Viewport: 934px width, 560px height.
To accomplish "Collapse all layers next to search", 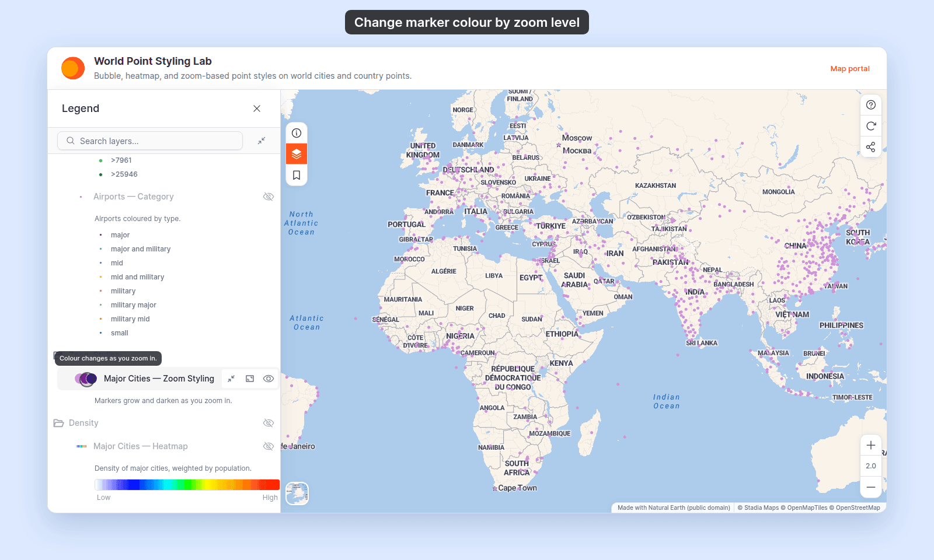I will 262,141.
